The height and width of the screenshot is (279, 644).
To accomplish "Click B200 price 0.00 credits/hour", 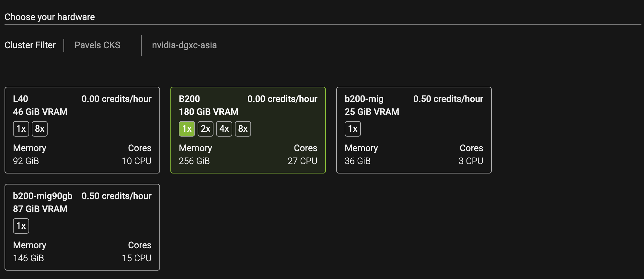I will coord(282,99).
